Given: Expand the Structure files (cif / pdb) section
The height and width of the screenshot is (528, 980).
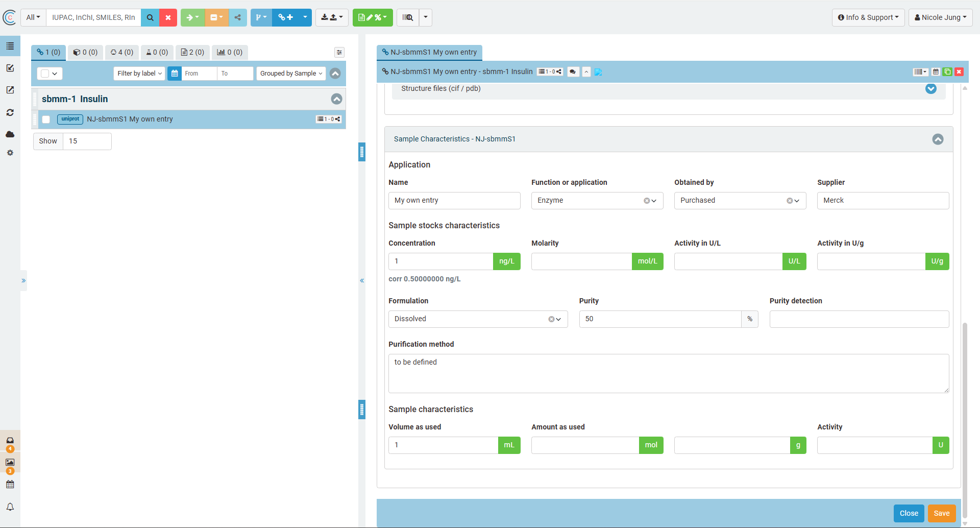Looking at the screenshot, I should (x=930, y=89).
